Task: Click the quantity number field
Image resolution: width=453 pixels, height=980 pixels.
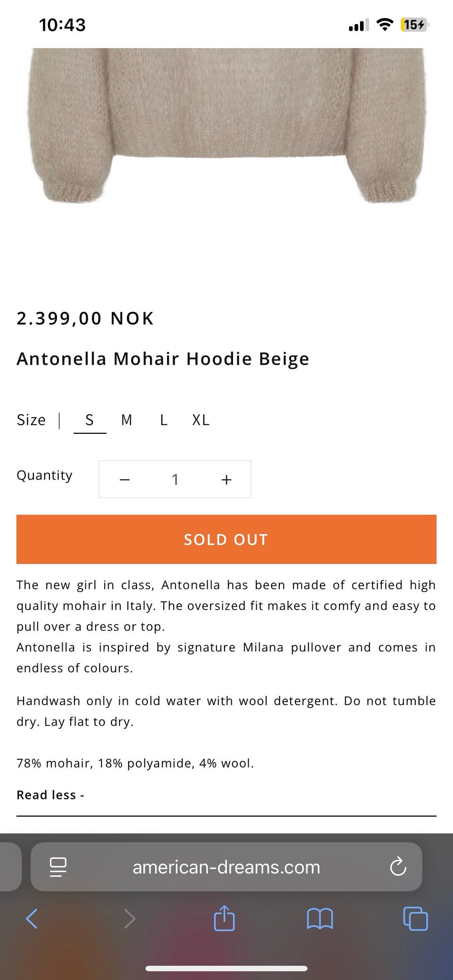Action: (175, 480)
